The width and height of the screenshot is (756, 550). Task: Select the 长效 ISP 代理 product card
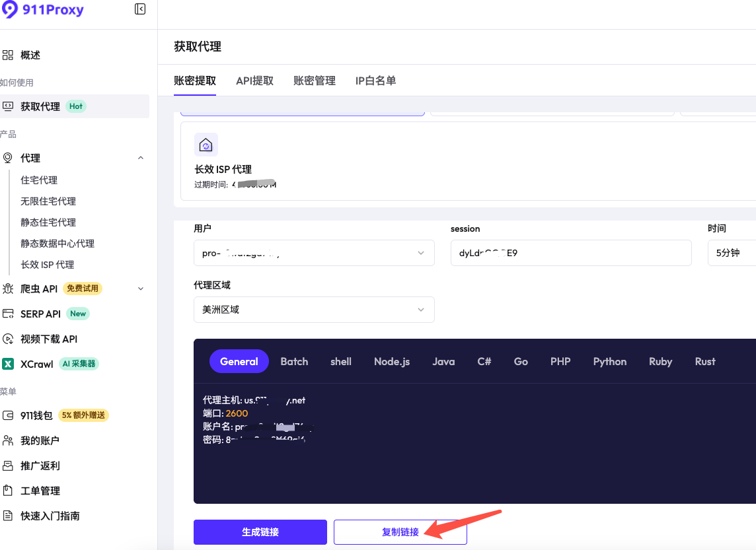click(x=468, y=161)
